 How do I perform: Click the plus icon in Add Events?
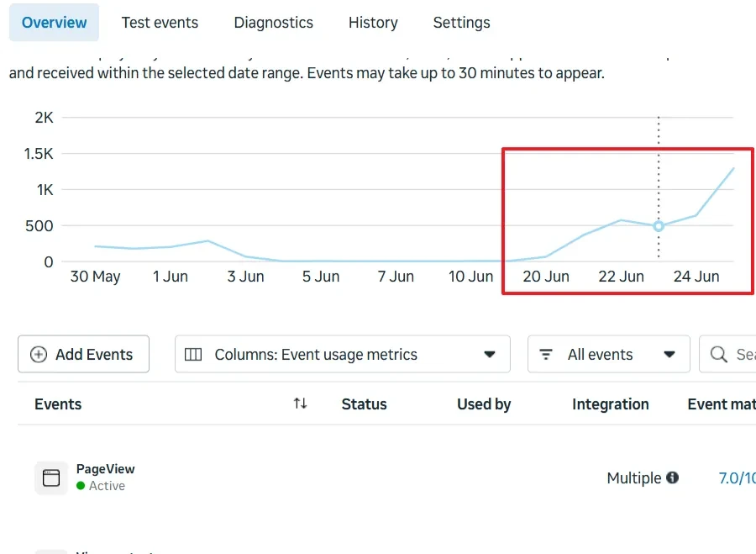coord(39,354)
